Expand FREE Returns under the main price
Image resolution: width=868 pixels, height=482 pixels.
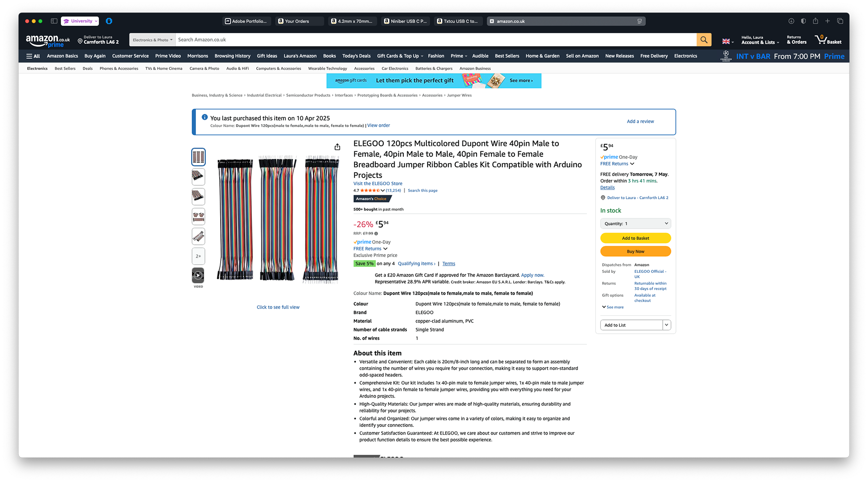370,249
